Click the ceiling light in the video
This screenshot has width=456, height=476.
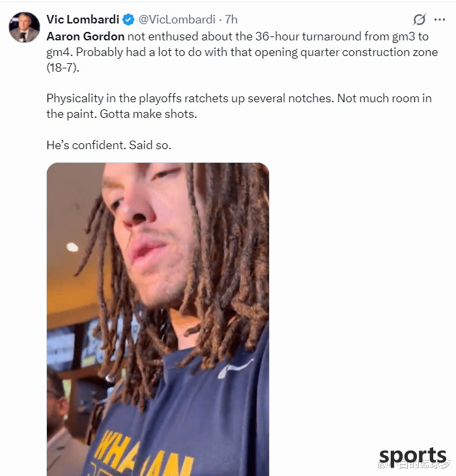(72, 247)
